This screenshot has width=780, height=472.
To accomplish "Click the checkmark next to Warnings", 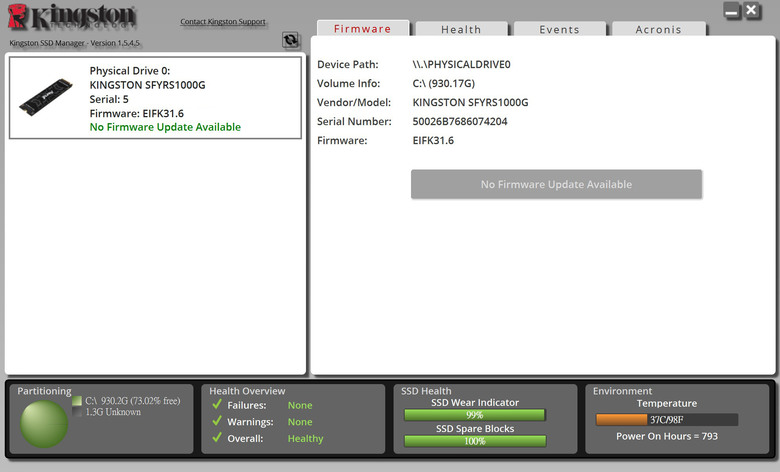I will [217, 421].
